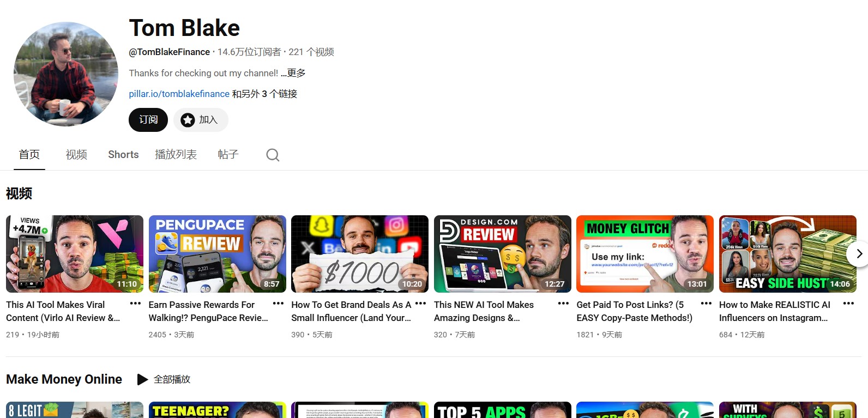The height and width of the screenshot is (418, 868).
Task: Open title 'This NEW AI Tool Makes Amazing Designs'
Action: [484, 311]
